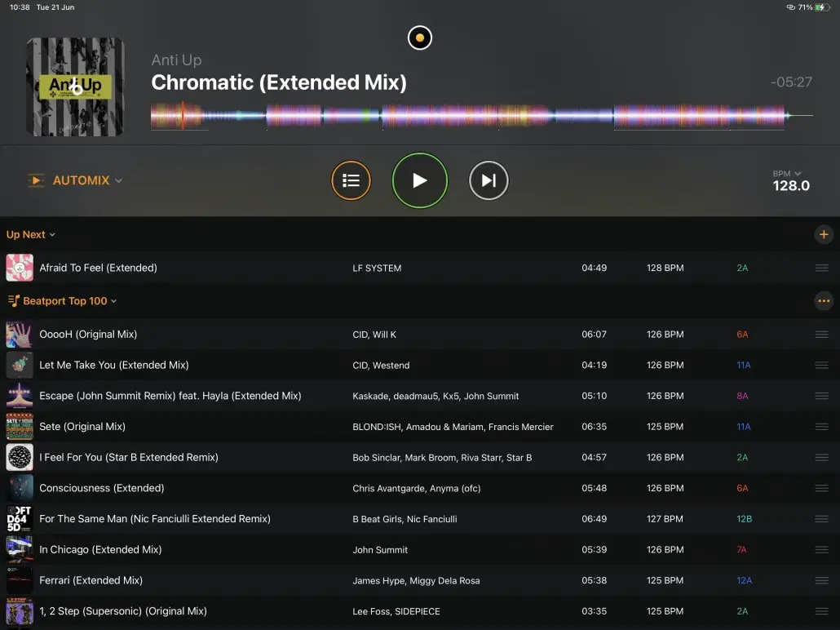840x630 pixels.
Task: Select the Escape (John Summit Remix) track
Action: click(170, 396)
